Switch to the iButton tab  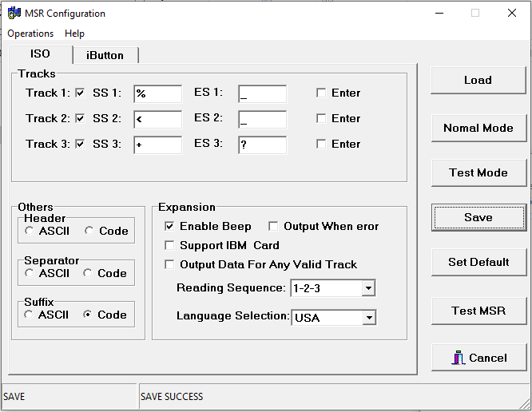105,55
